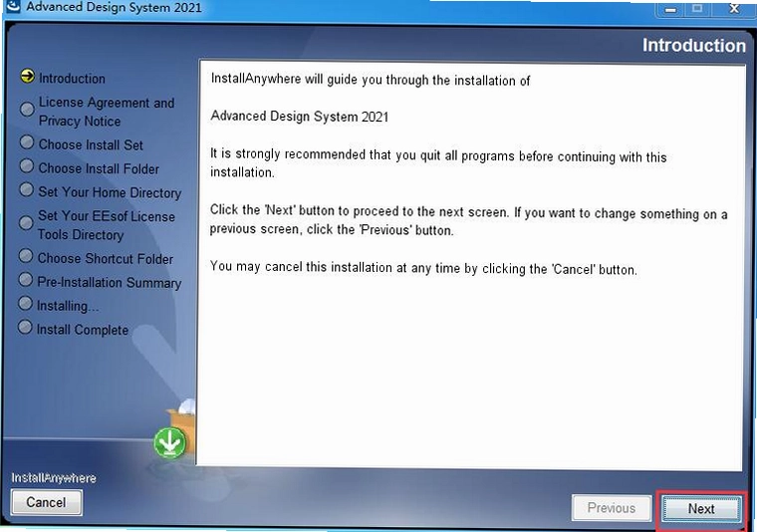This screenshot has height=532, width=757.
Task: Click the Set Your Home Directory bullet
Action: (26, 189)
